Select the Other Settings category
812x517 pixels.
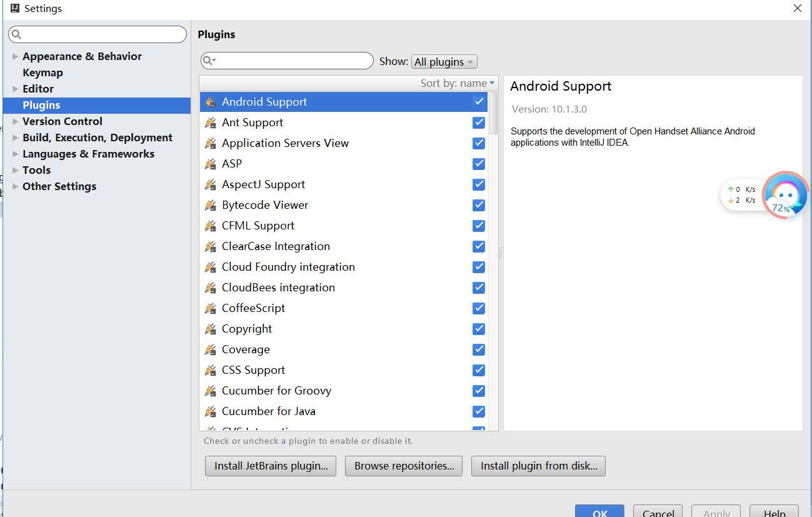click(59, 186)
